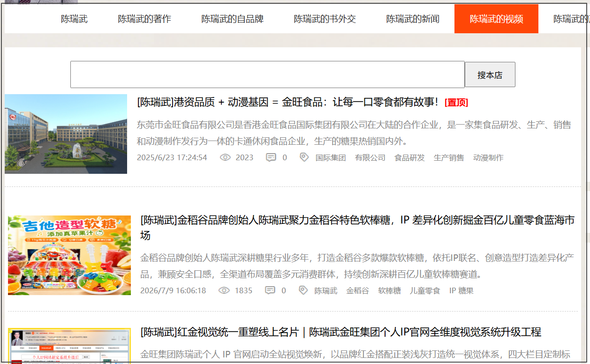
Task: Open article 金稻谷品牌创始人陈瑞武聚力金稻谷特色软棒糖
Action: 357,228
